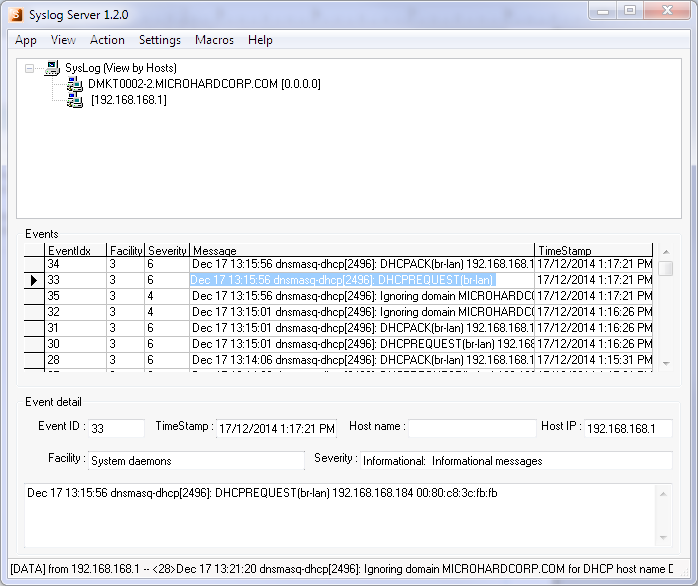Viewport: 698px width, 586px height.
Task: Select EventIdx cell 30
Action: point(76,344)
